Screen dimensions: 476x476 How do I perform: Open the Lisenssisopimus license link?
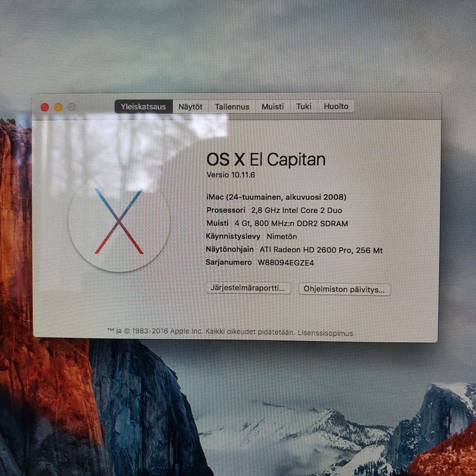pyautogui.click(x=325, y=333)
